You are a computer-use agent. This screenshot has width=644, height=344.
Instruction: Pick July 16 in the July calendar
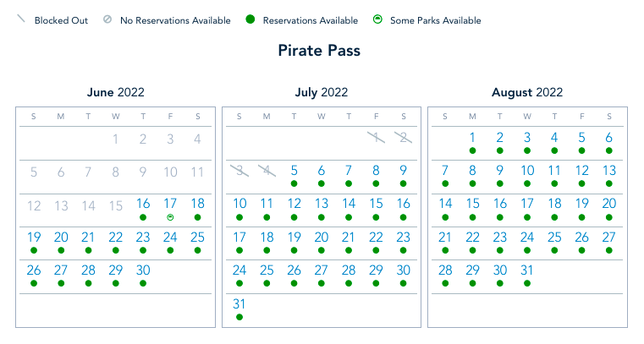(403, 204)
